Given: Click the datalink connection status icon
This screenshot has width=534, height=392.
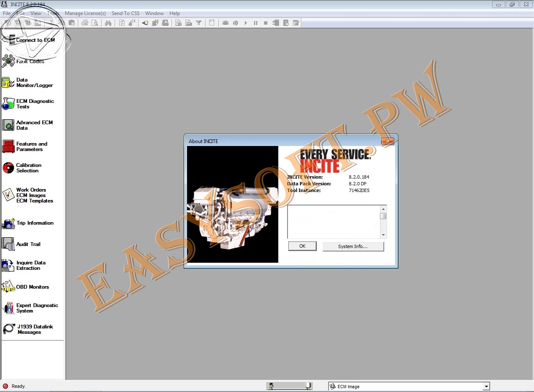Looking at the screenshot, I should pos(290,386).
